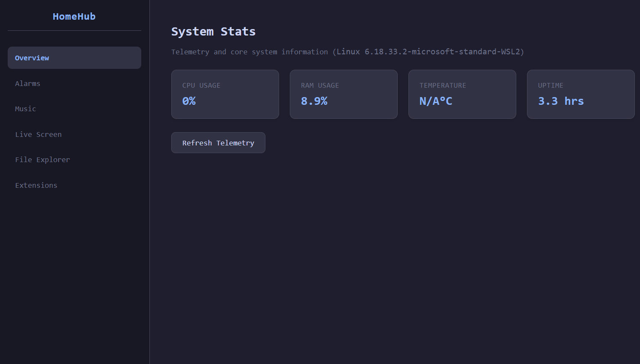Click the Refresh Telemetry button
The height and width of the screenshot is (364, 640).
click(x=218, y=143)
